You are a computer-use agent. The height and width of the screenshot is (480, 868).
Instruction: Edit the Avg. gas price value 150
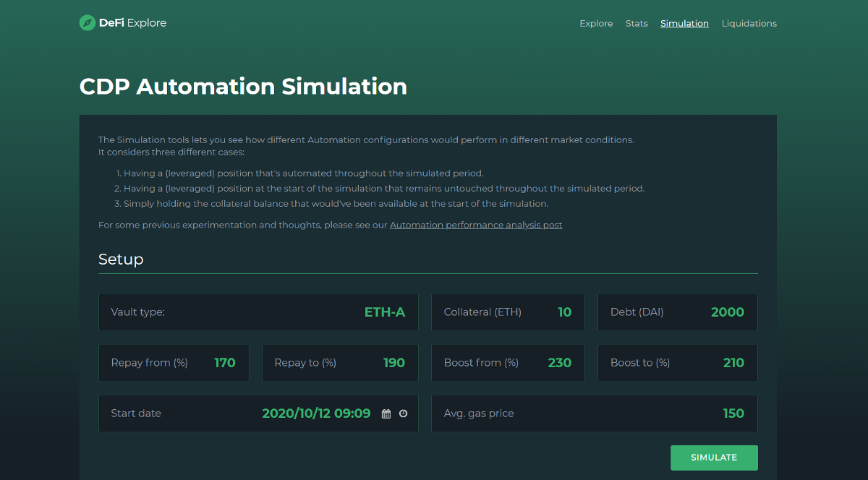tap(733, 413)
